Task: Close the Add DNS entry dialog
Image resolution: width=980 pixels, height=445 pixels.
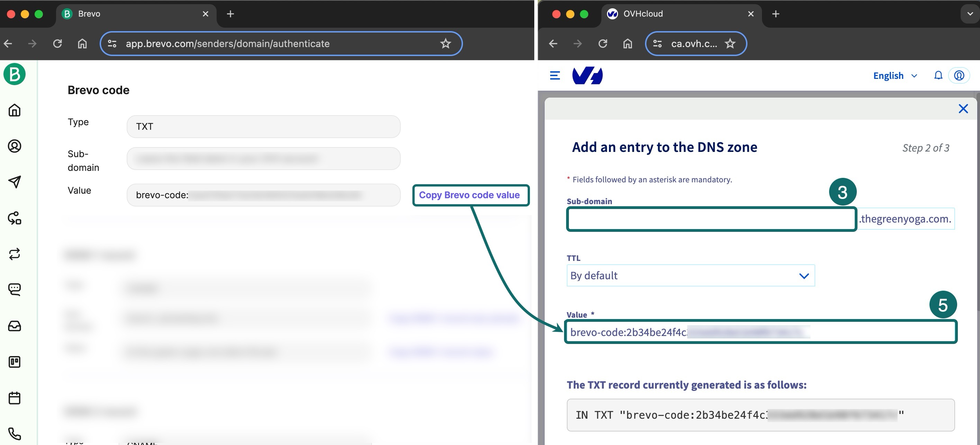Action: [x=963, y=109]
